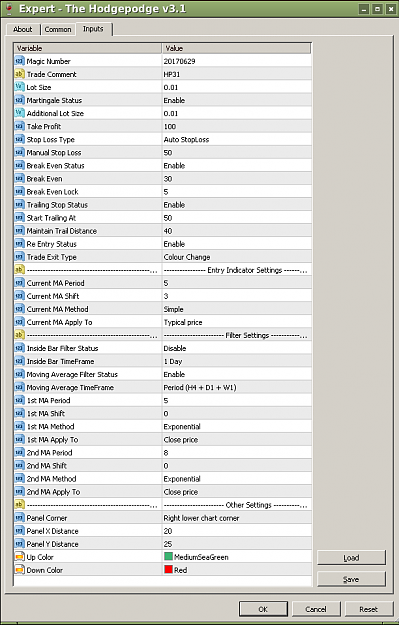Click the Cancel button
Viewport: 399px width, 625px height.
pyautogui.click(x=316, y=609)
